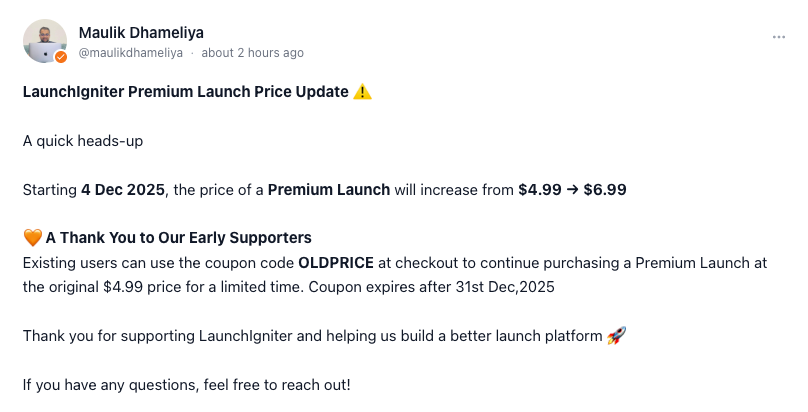Viewport: 808px width, 412px height.
Task: Click the bold '4 Dec 2025' date
Action: pyautogui.click(x=123, y=190)
